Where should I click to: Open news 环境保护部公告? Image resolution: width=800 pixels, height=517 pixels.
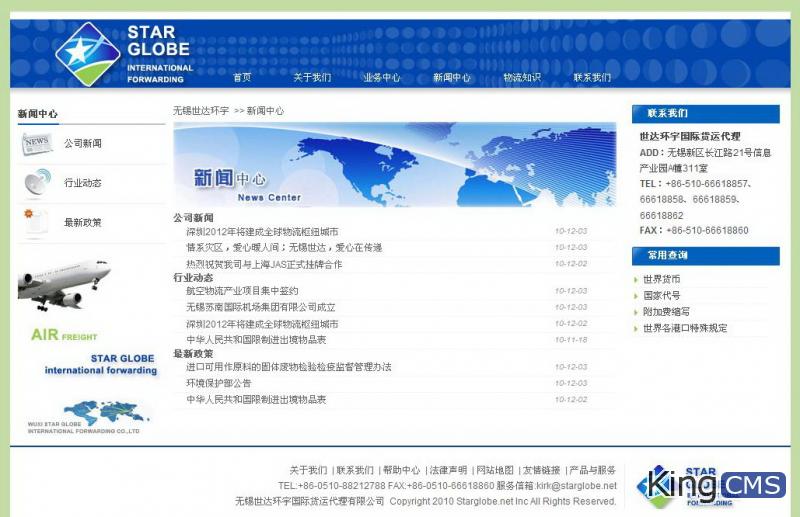[x=218, y=383]
